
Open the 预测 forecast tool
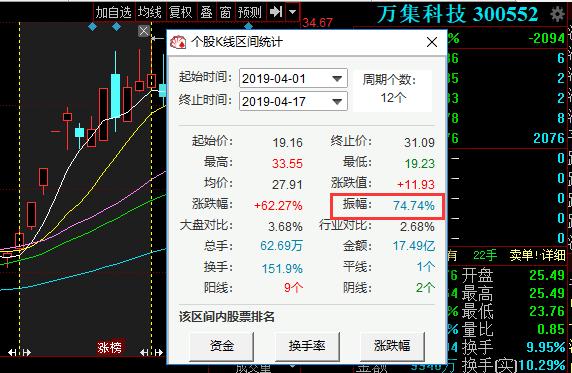(250, 12)
